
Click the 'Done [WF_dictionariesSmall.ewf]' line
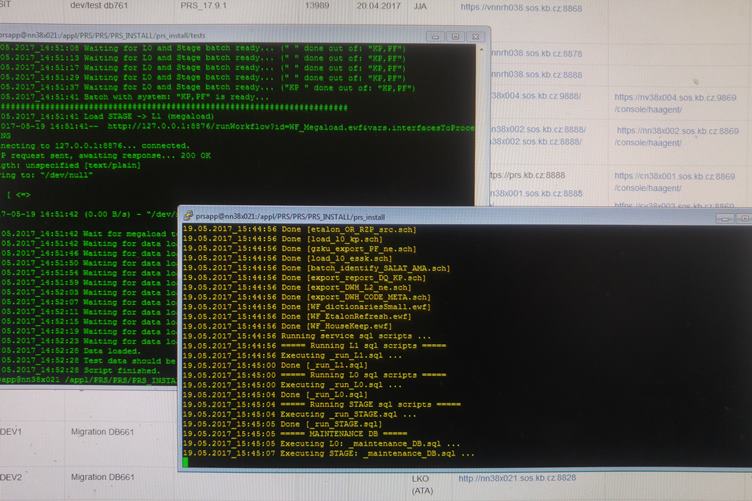(x=306, y=306)
